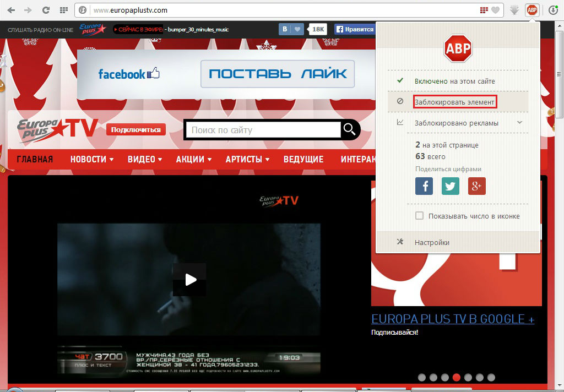Toggle 'Включено на этом сайте' option
The image size is (564, 392).
(454, 81)
